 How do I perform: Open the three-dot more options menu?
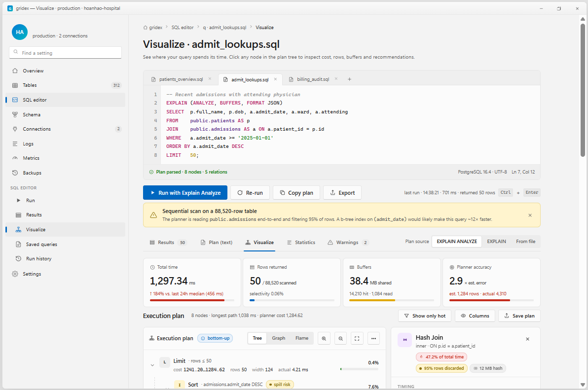point(373,338)
